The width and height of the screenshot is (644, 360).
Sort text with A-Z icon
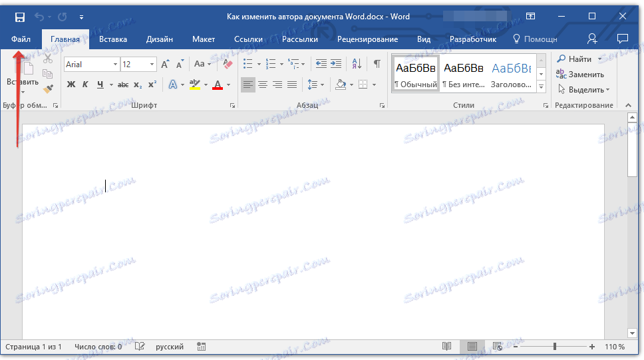tap(357, 64)
